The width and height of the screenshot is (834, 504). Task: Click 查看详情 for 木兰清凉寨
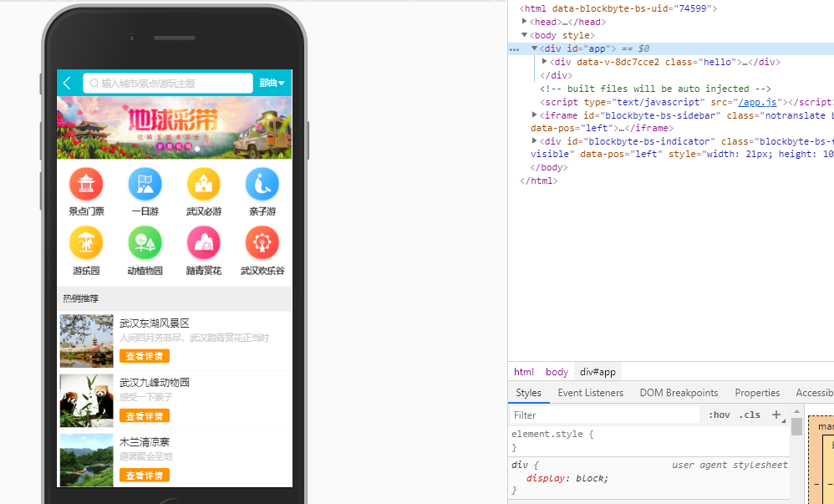tap(145, 476)
